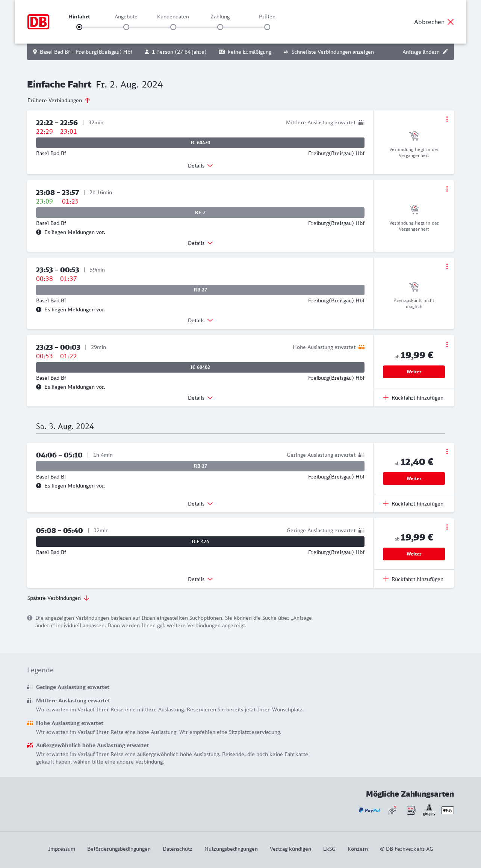Image resolution: width=481 pixels, height=868 pixels.
Task: Load Frühere Verbindungen
Action: tap(59, 100)
